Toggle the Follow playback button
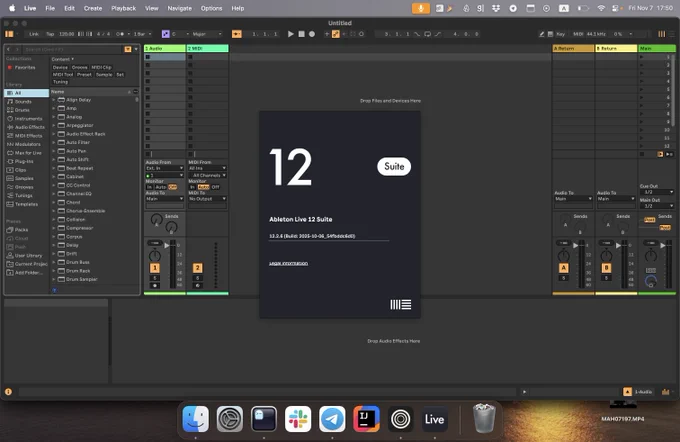The width and height of the screenshot is (680, 442). [236, 34]
